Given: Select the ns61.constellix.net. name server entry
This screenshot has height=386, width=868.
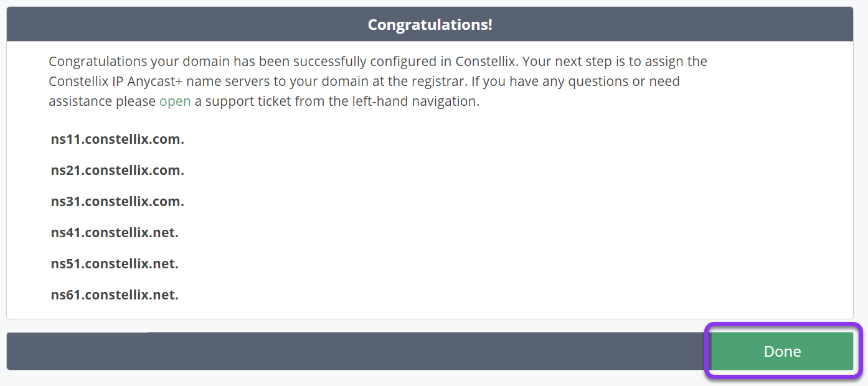Looking at the screenshot, I should (115, 295).
